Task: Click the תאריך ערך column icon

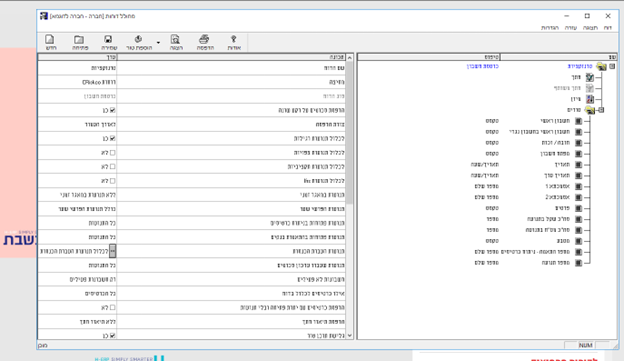Action: click(x=578, y=176)
